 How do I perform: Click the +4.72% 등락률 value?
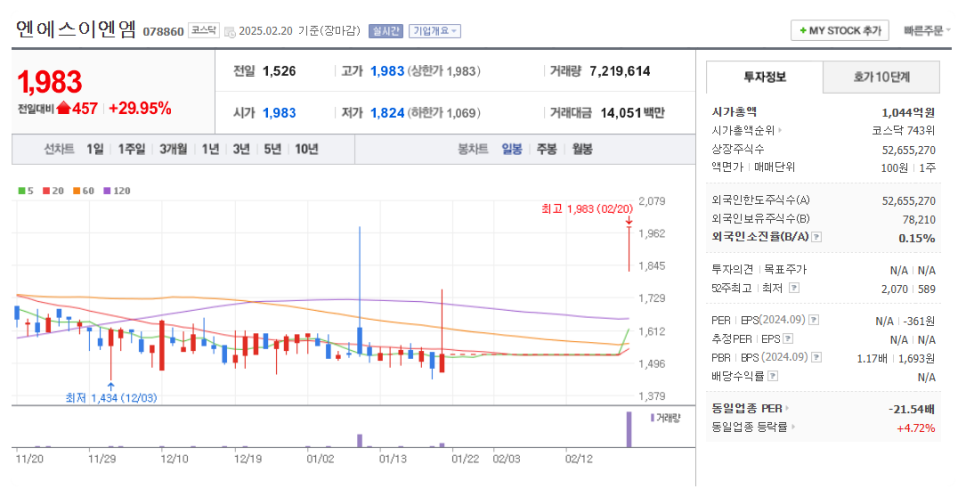tap(915, 428)
